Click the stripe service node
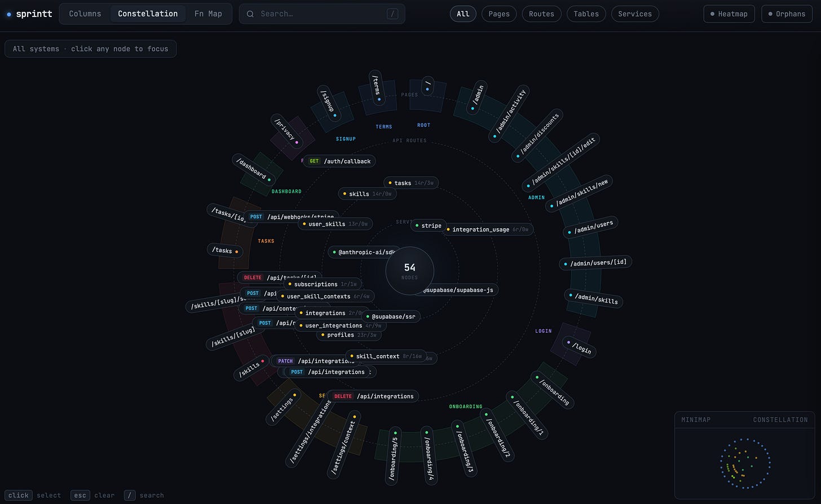This screenshot has height=504, width=821. pos(428,226)
